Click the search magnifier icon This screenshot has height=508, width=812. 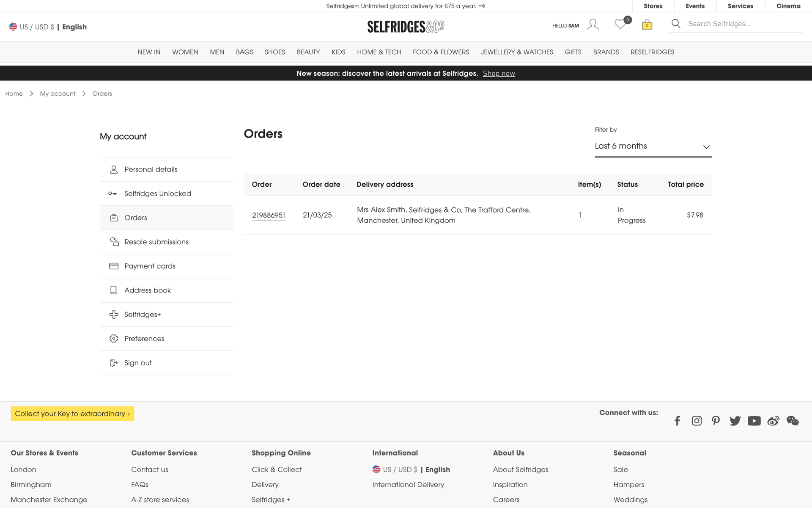(676, 24)
